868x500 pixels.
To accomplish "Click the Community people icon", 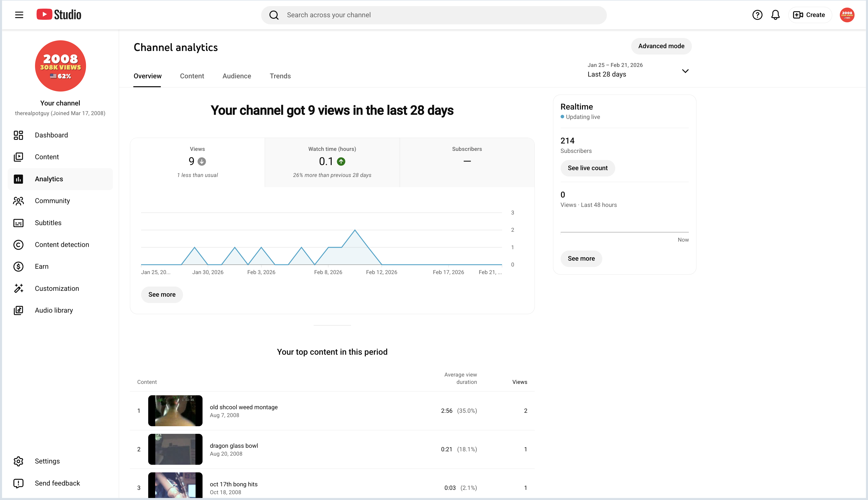I will 18,201.
